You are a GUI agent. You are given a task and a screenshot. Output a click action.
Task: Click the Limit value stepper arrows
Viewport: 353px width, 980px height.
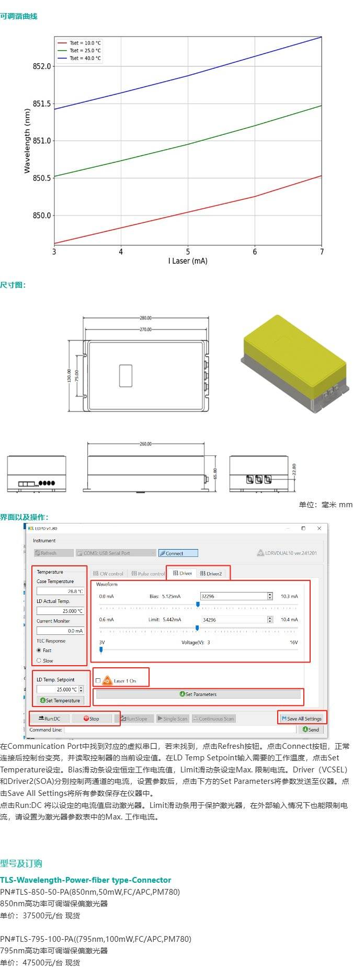[x=270, y=619]
